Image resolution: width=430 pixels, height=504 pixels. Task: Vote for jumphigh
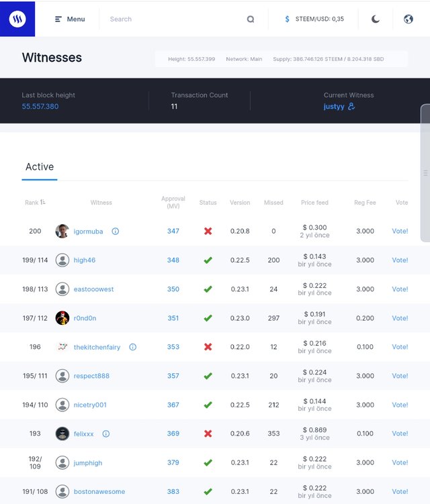pos(400,462)
